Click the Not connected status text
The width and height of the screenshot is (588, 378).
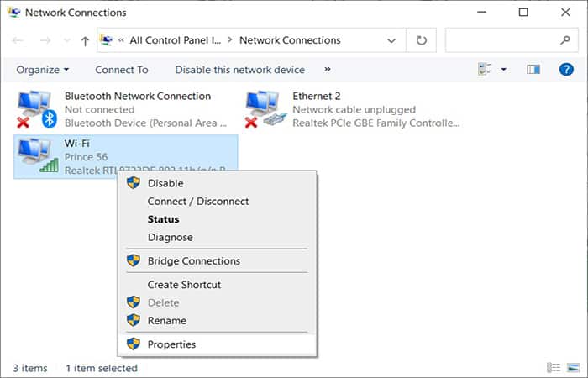(x=99, y=109)
